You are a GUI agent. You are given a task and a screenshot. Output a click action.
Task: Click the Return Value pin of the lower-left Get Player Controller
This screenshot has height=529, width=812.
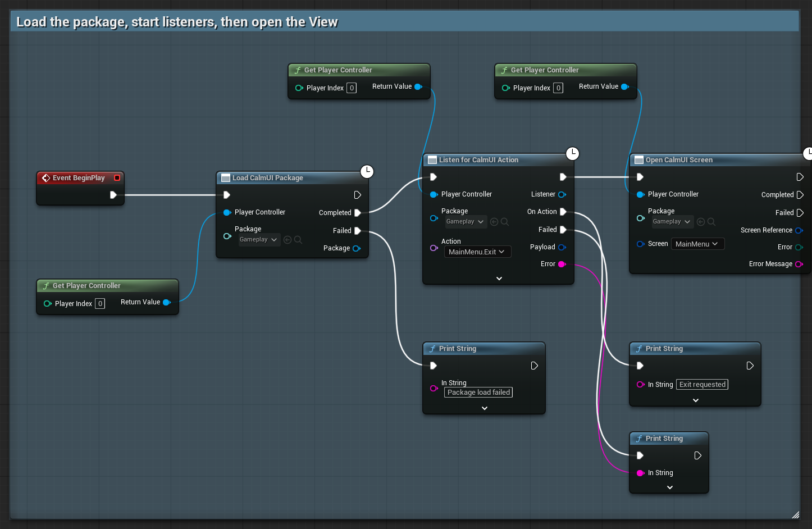click(167, 302)
